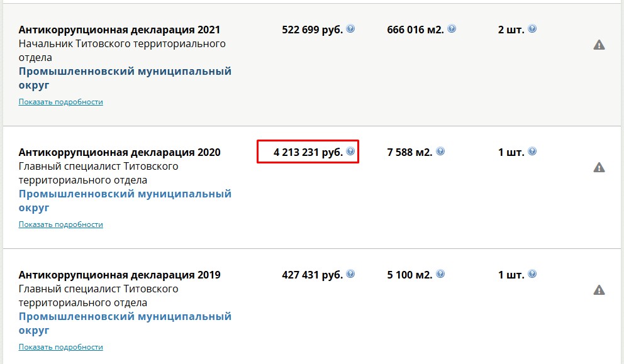Open help icon beside 5 100 м2.
This screenshot has height=364, width=624.
point(440,273)
